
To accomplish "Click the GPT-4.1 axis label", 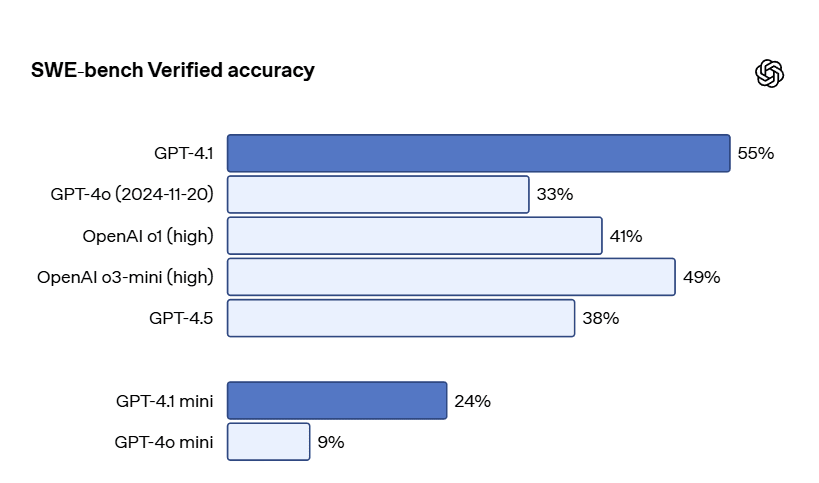I will pyautogui.click(x=183, y=153).
